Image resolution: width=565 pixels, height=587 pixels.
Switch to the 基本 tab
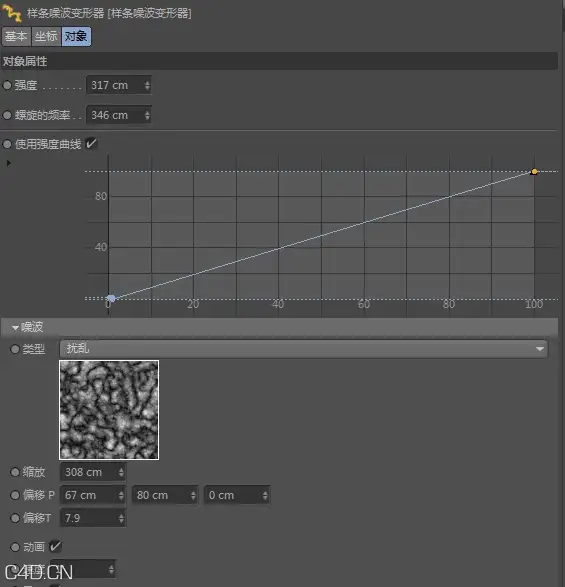pos(16,36)
